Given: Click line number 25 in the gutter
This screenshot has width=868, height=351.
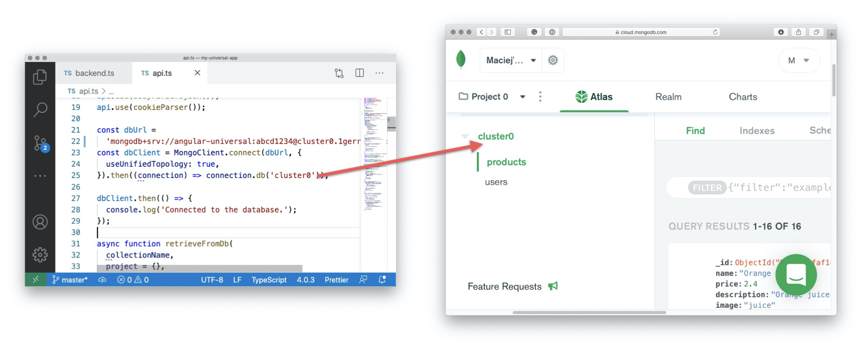Looking at the screenshot, I should [76, 175].
